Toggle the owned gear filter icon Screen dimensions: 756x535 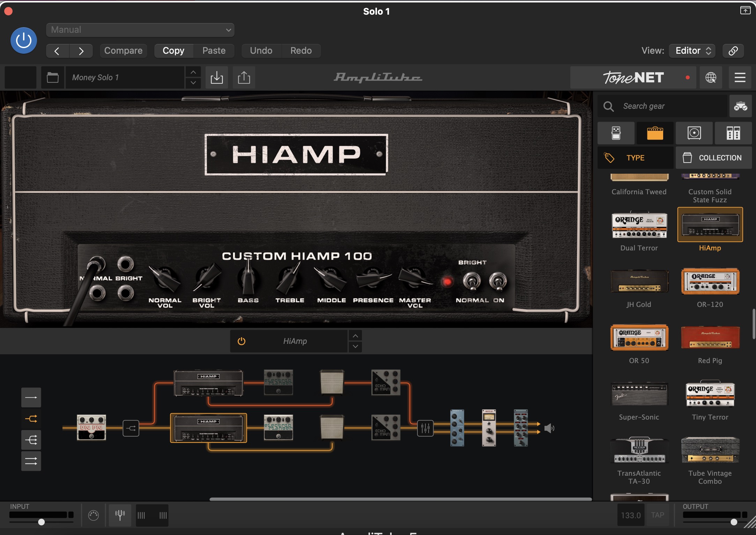(x=740, y=106)
